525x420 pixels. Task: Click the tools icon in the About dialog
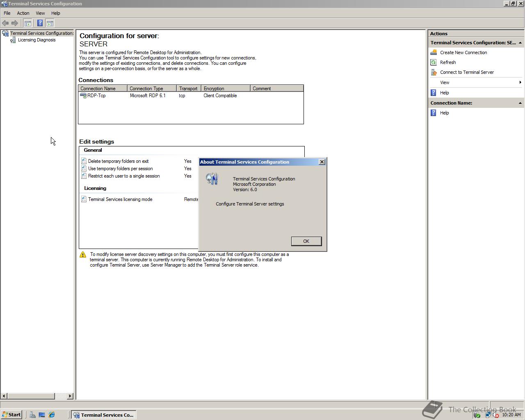point(212,178)
